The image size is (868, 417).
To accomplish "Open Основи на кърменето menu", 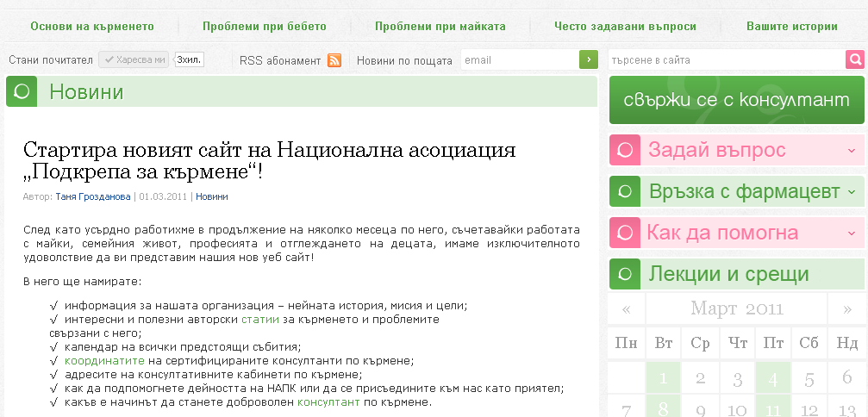I will (92, 26).
